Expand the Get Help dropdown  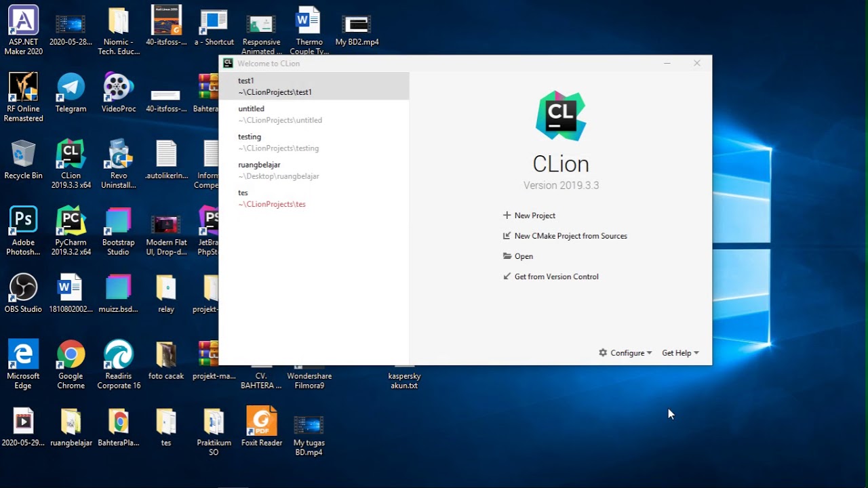[x=680, y=353]
